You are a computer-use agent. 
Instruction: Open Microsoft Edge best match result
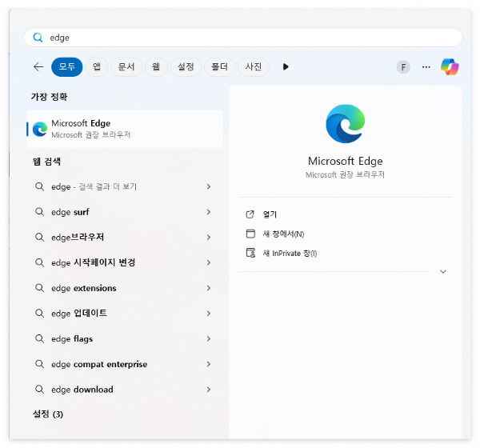click(x=125, y=130)
